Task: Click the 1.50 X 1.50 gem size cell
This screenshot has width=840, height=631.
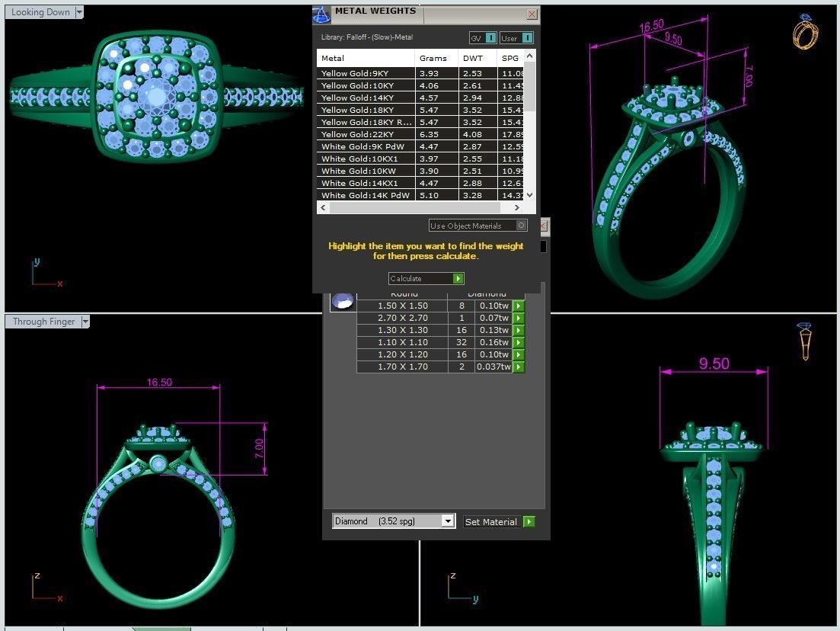Action: pyautogui.click(x=402, y=306)
